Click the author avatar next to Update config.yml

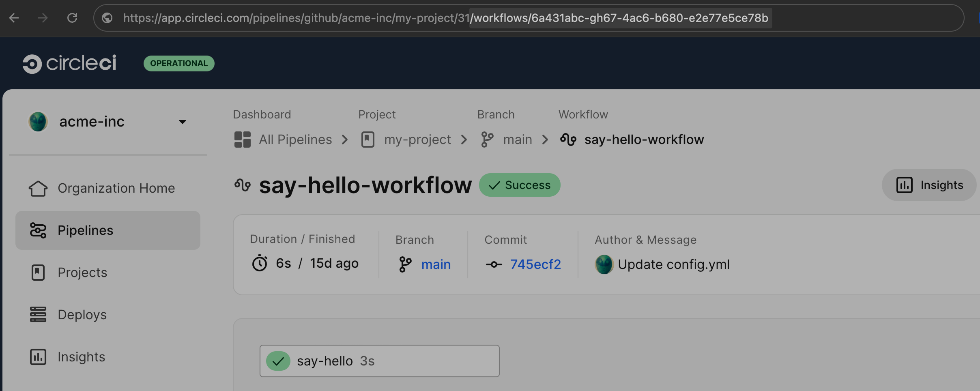point(604,264)
